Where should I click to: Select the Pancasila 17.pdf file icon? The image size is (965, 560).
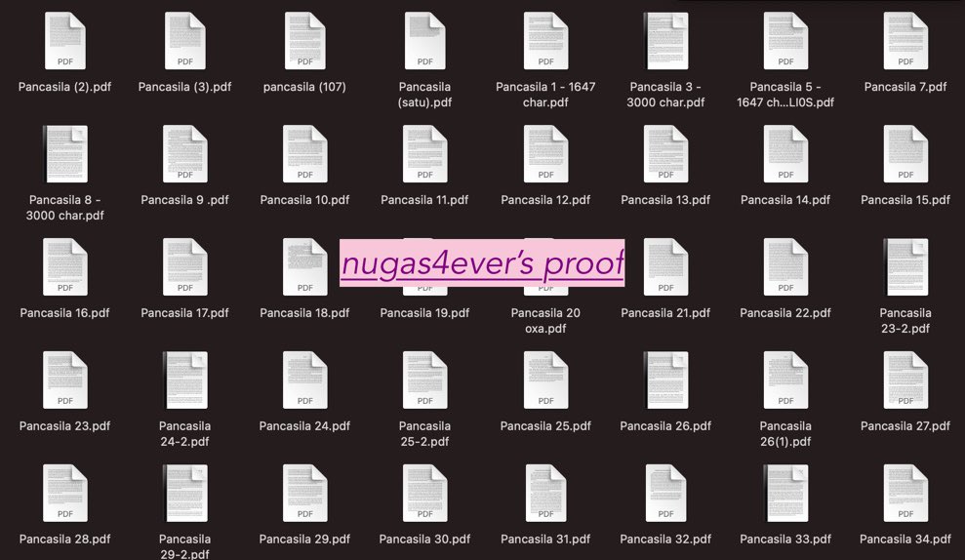185,267
